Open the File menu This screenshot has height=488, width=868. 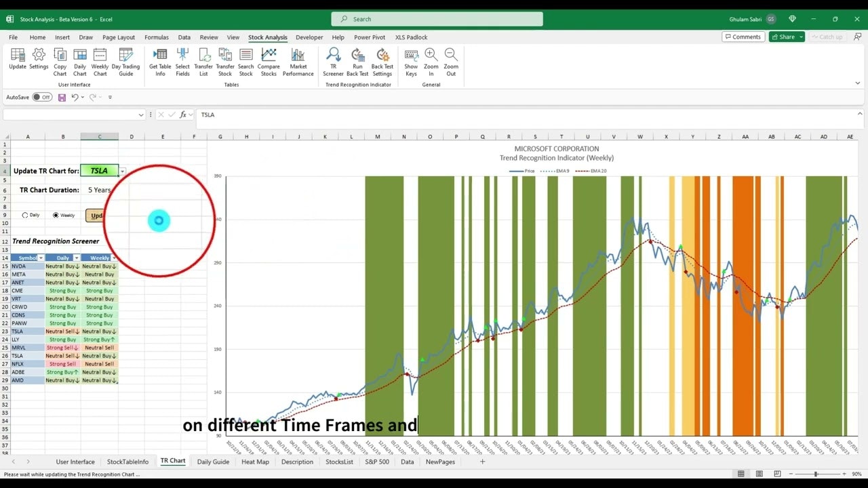pos(13,37)
